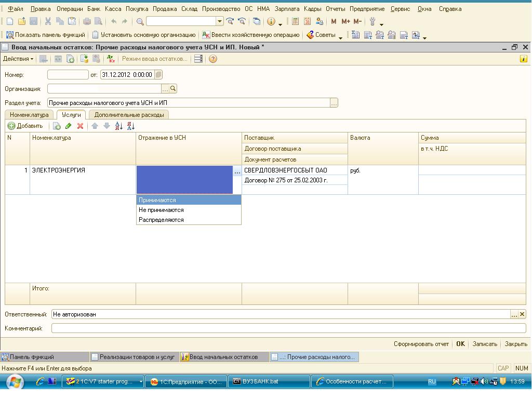Open the help question mark icon in the form toolbar

tap(212, 59)
